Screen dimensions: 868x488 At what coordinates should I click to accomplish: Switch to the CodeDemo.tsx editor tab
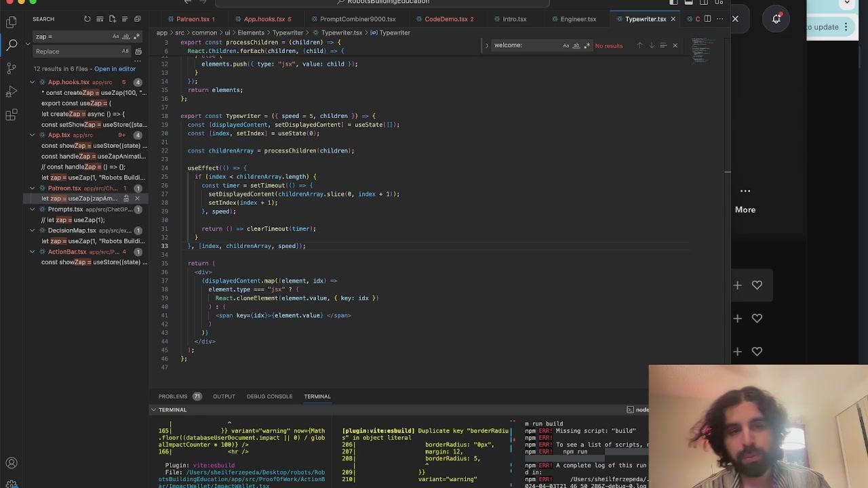click(x=446, y=19)
